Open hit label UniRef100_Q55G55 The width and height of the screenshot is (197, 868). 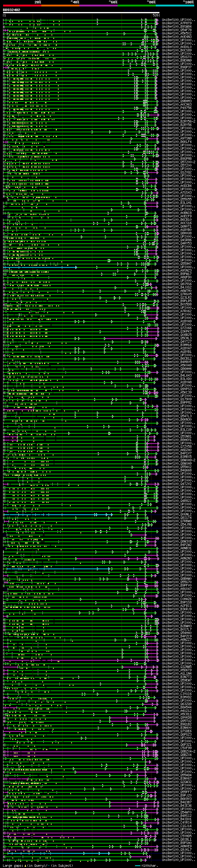pos(177,199)
